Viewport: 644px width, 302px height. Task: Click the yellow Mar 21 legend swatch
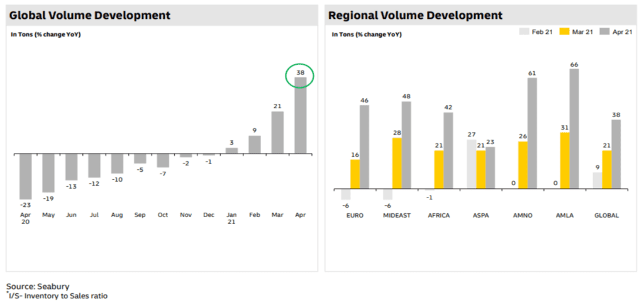[564, 33]
